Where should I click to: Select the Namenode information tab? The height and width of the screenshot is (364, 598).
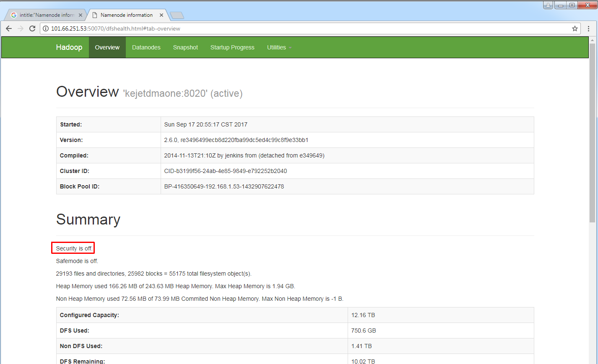[127, 15]
